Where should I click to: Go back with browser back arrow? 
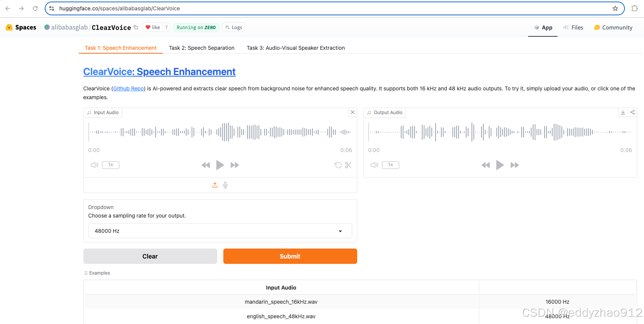(8, 8)
